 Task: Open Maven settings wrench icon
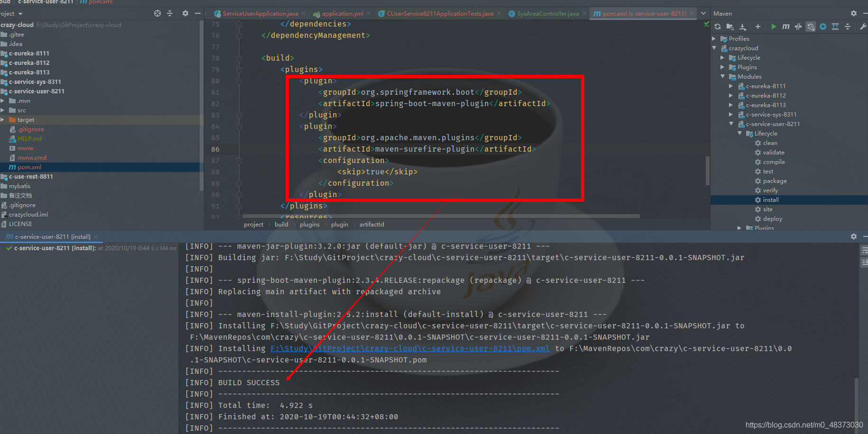(x=863, y=27)
